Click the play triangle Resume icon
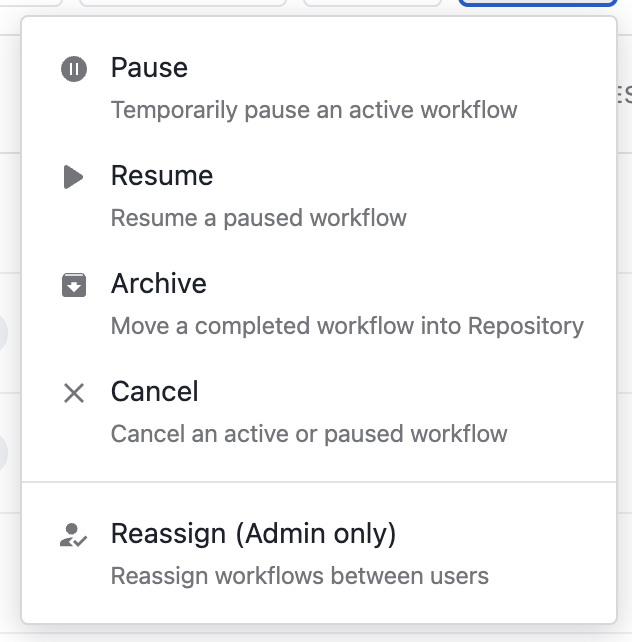 [x=74, y=177]
